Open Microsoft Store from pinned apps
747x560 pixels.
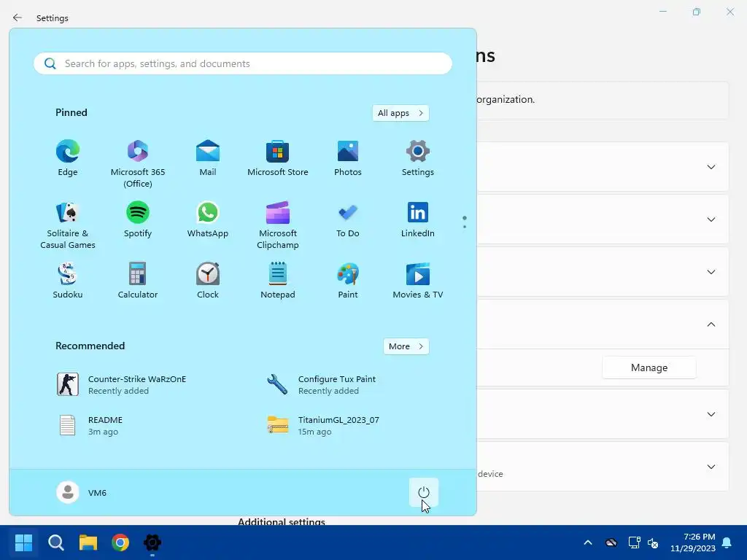pyautogui.click(x=278, y=158)
